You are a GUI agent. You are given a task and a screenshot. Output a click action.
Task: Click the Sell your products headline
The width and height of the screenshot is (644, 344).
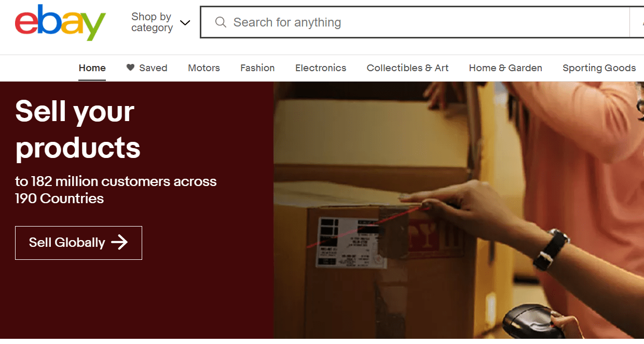tap(78, 129)
